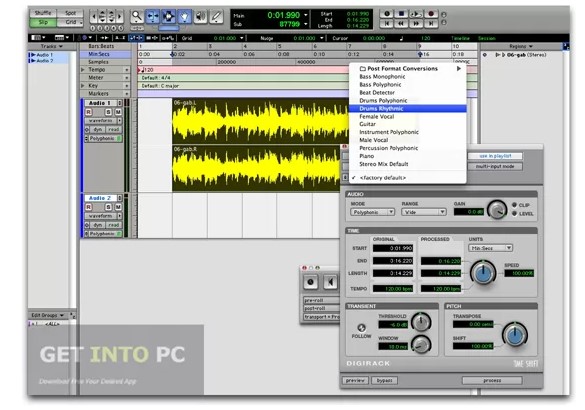Enable Spot edit mode

coord(71,13)
